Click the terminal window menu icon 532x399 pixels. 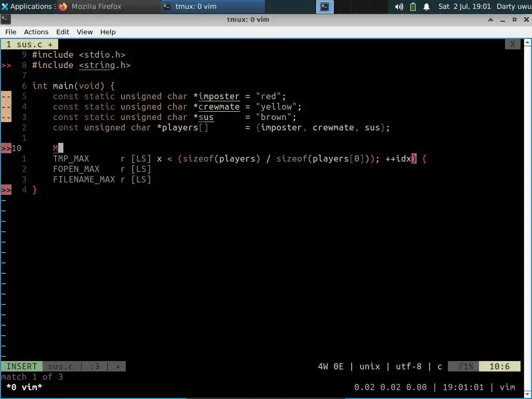[6, 19]
